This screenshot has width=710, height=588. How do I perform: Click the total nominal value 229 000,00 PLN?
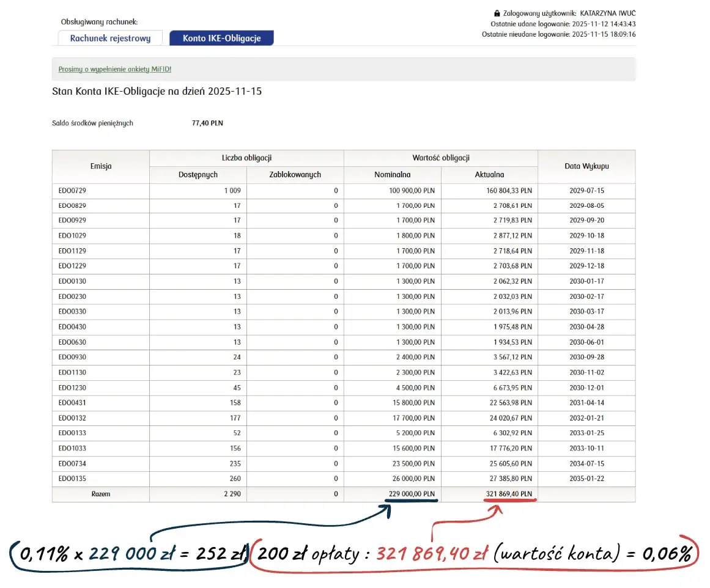click(x=411, y=494)
